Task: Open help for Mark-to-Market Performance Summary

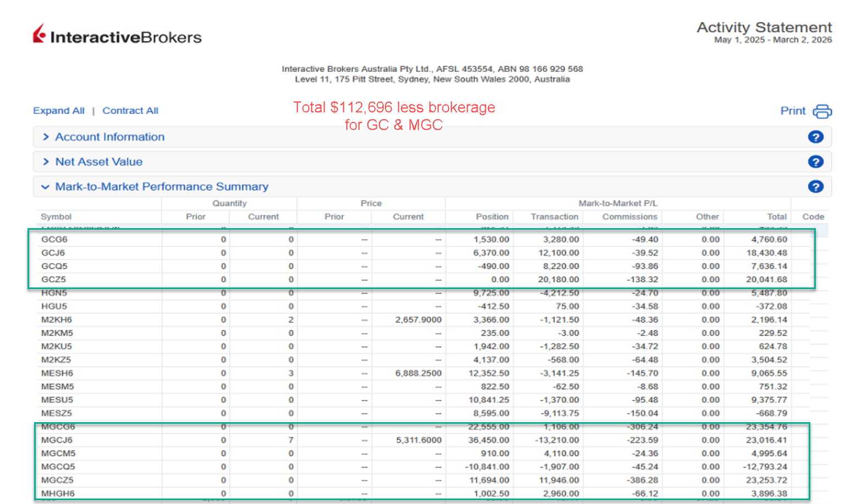Action: [815, 186]
